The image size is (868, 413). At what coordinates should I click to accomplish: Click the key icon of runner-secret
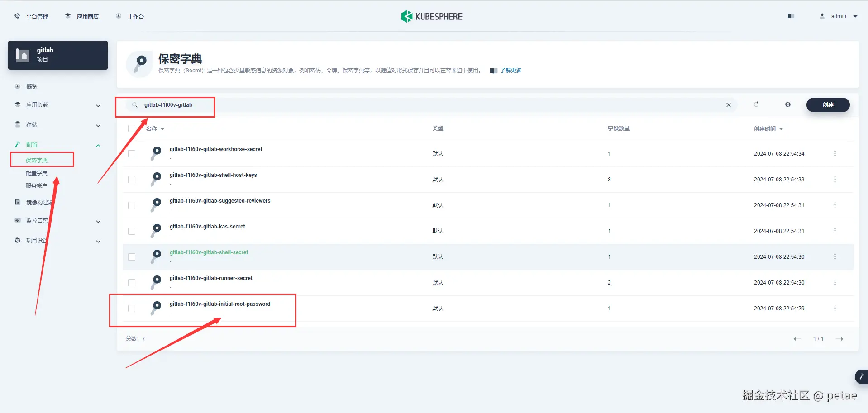(x=156, y=282)
